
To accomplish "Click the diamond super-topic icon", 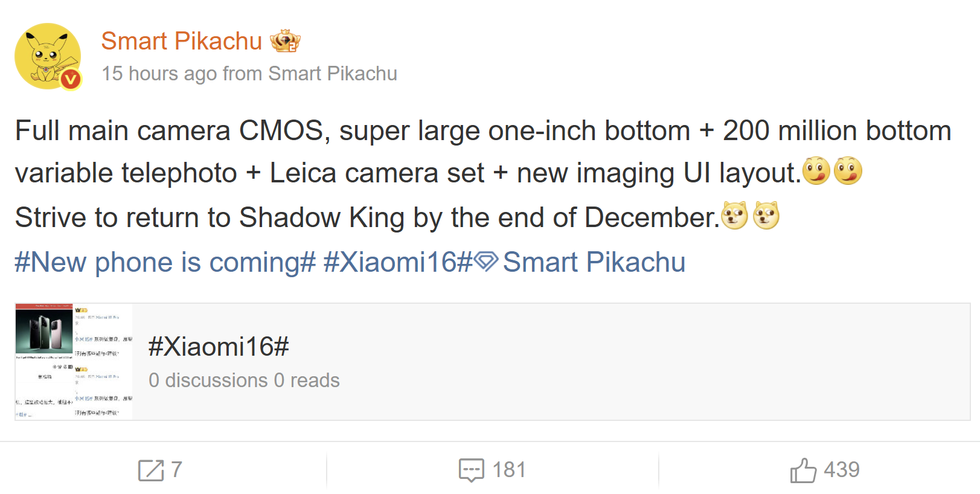I will 485,261.
